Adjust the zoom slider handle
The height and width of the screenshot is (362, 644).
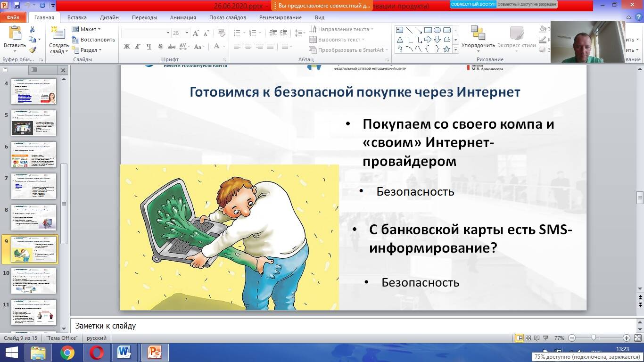[594, 338]
